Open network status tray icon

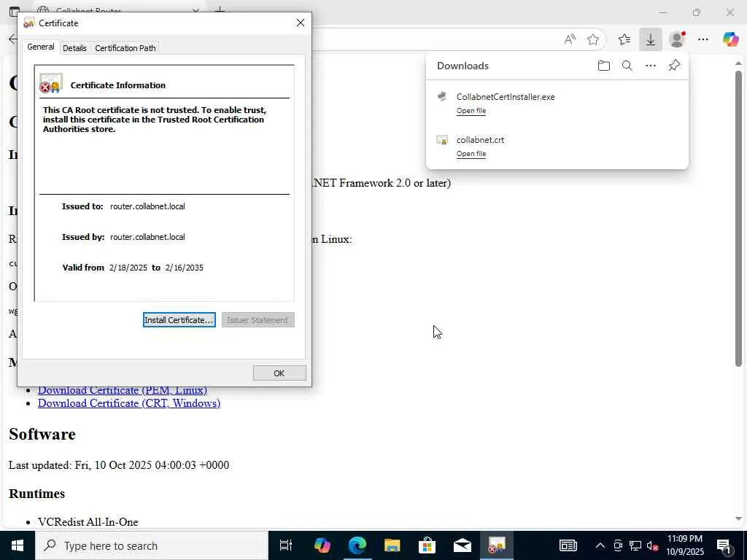(635, 545)
